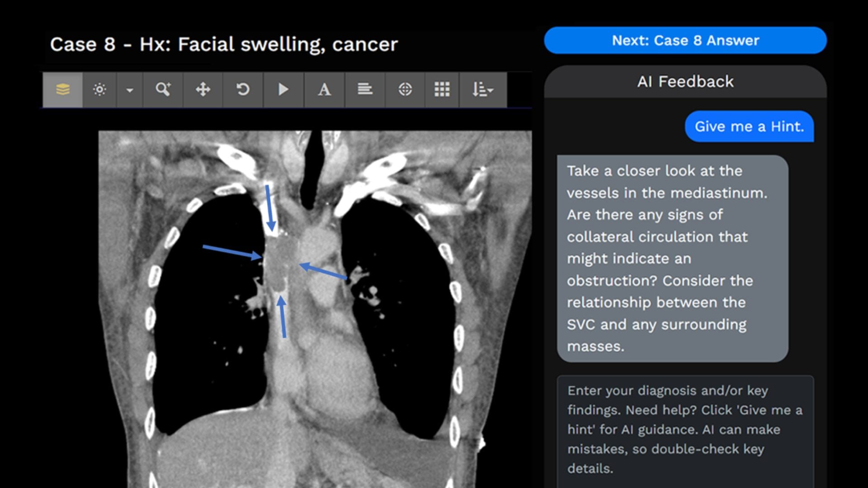Click the coronal CT chest image
This screenshot has height=488, width=868.
(315, 310)
